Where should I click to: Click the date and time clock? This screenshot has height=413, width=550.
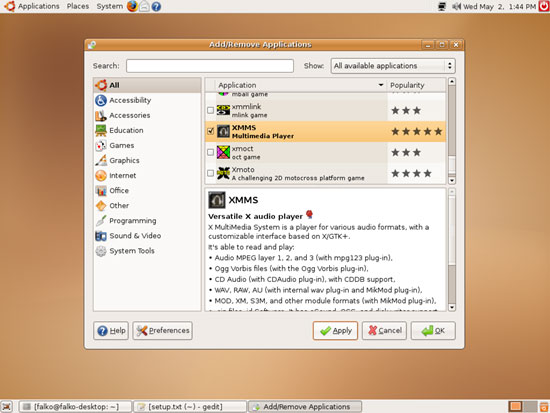(500, 6)
